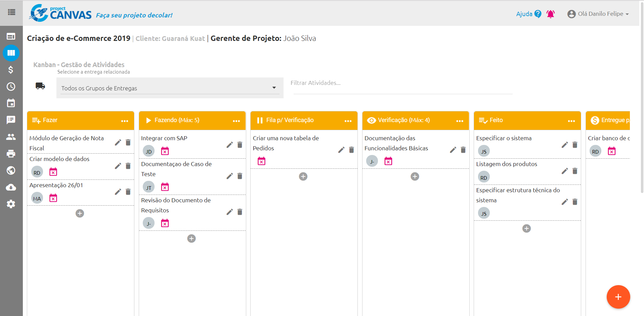Open the chat messages sidebar icon
The image size is (644, 316).
(11, 120)
